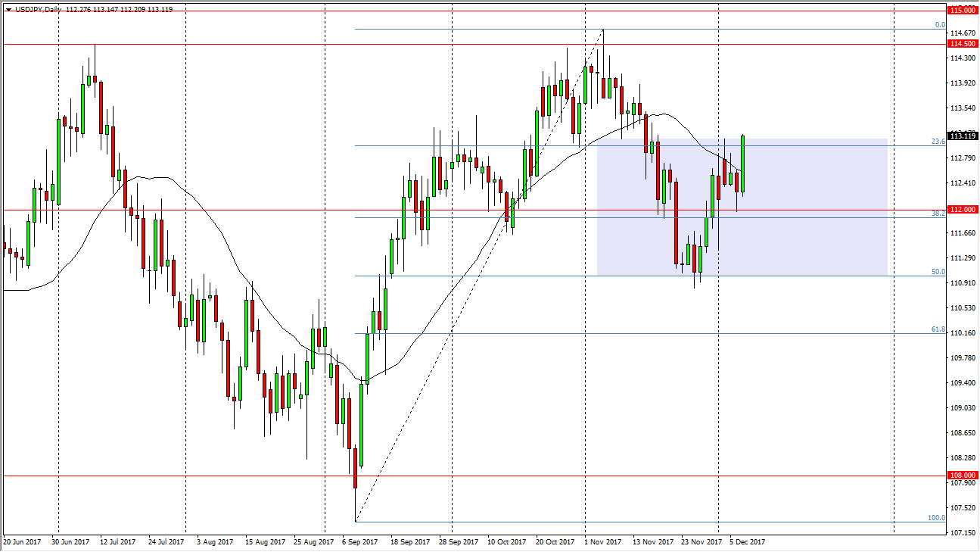Click the Fibonacci 23.6 level label
The width and height of the screenshot is (980, 552).
[938, 142]
